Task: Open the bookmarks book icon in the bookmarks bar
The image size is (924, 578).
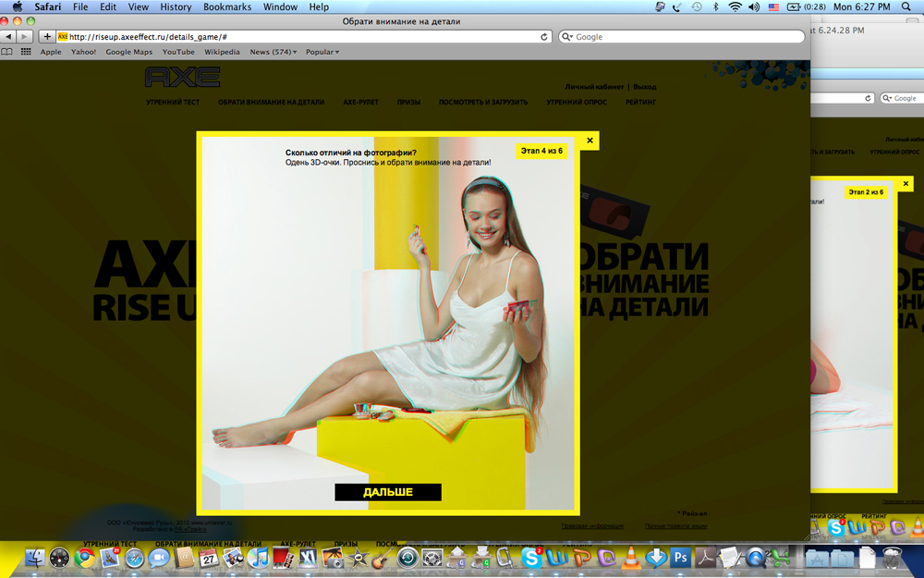Action: (7, 52)
